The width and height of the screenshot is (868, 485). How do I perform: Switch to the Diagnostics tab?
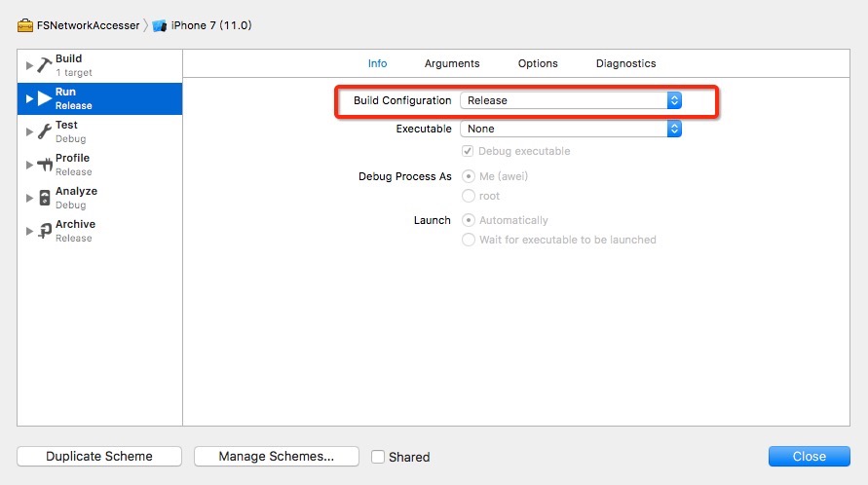pos(625,63)
